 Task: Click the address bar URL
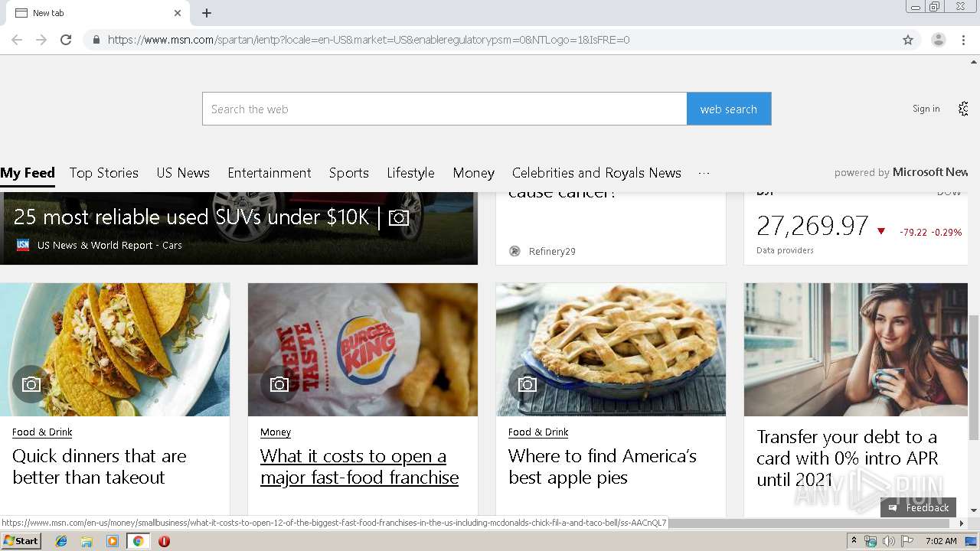click(368, 40)
